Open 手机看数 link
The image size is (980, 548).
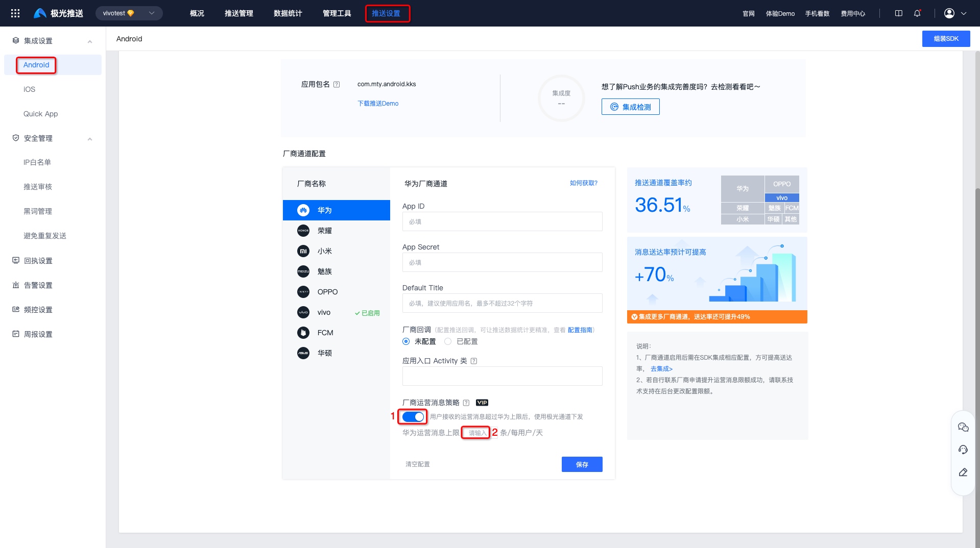(x=817, y=14)
